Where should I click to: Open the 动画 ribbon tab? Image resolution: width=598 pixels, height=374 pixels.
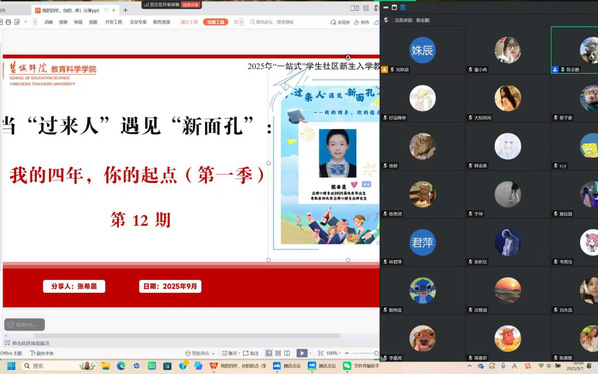(x=48, y=22)
